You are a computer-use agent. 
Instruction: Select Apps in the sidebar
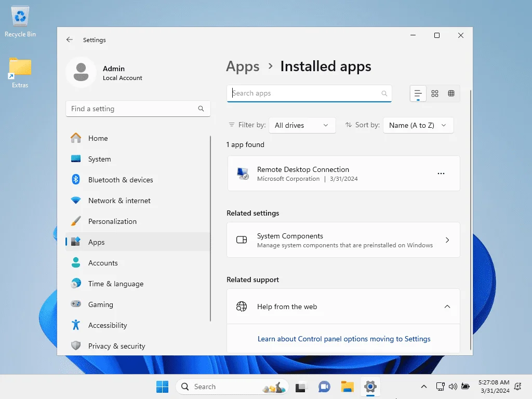coord(138,242)
